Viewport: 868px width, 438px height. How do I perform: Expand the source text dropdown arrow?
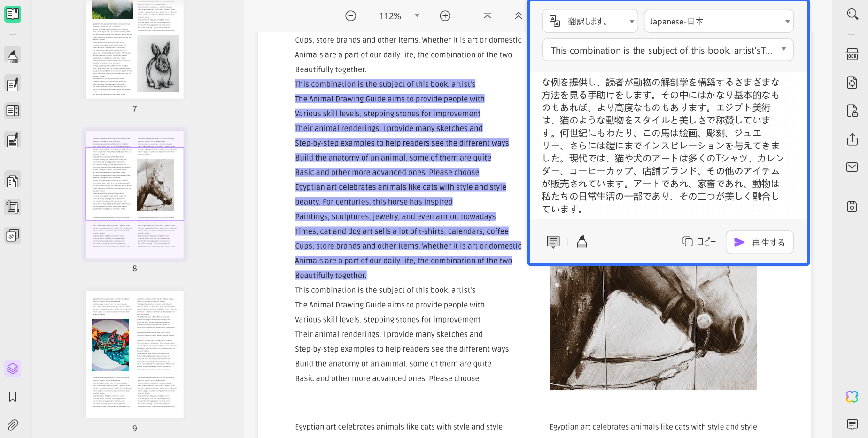click(x=783, y=49)
